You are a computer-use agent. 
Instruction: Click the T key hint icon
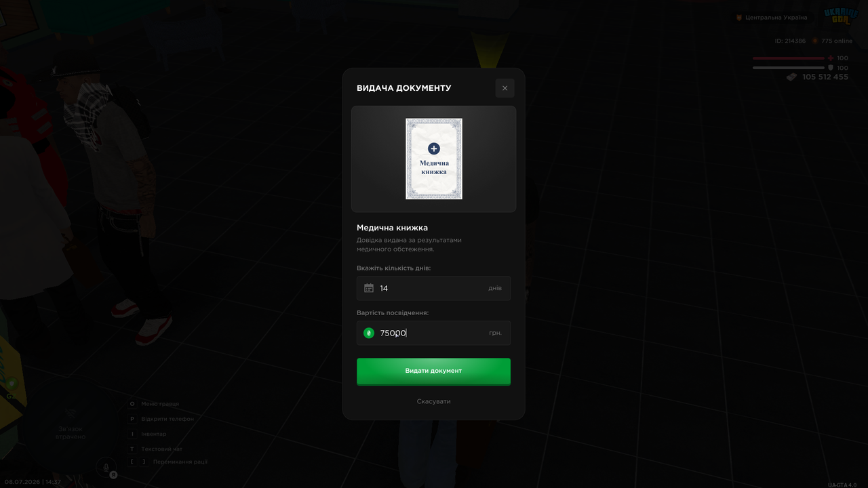132,449
